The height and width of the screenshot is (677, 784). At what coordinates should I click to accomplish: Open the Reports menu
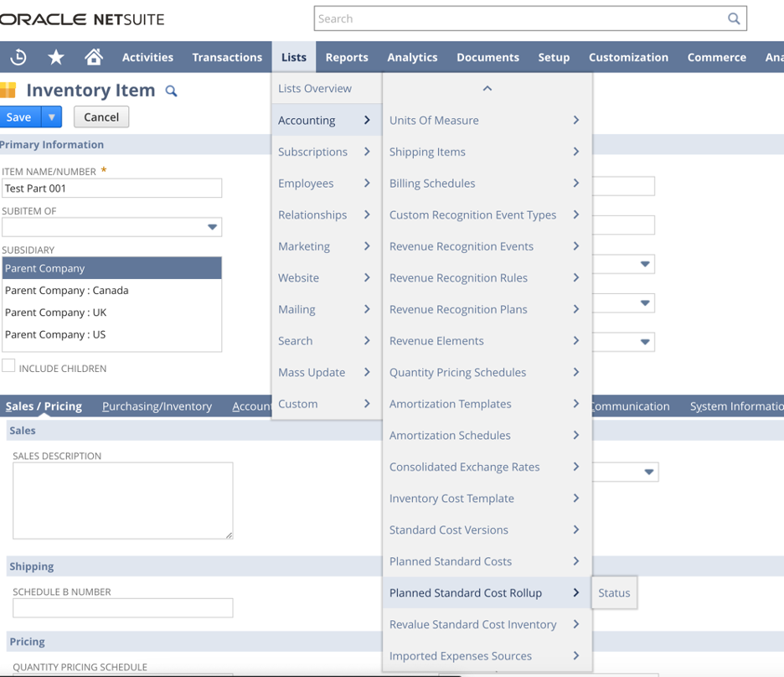pos(347,57)
